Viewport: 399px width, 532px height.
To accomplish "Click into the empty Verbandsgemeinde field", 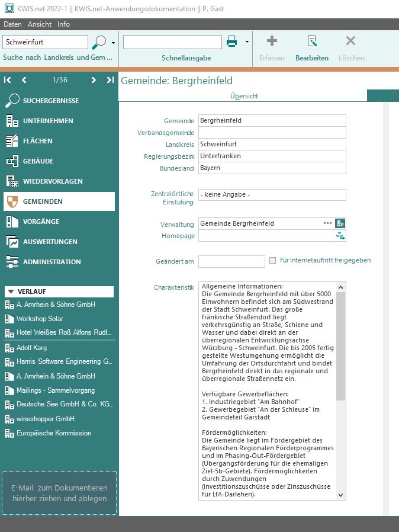I will point(272,132).
